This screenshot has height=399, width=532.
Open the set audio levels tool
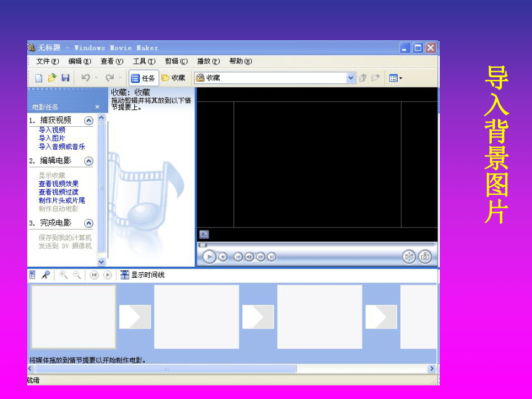click(33, 275)
